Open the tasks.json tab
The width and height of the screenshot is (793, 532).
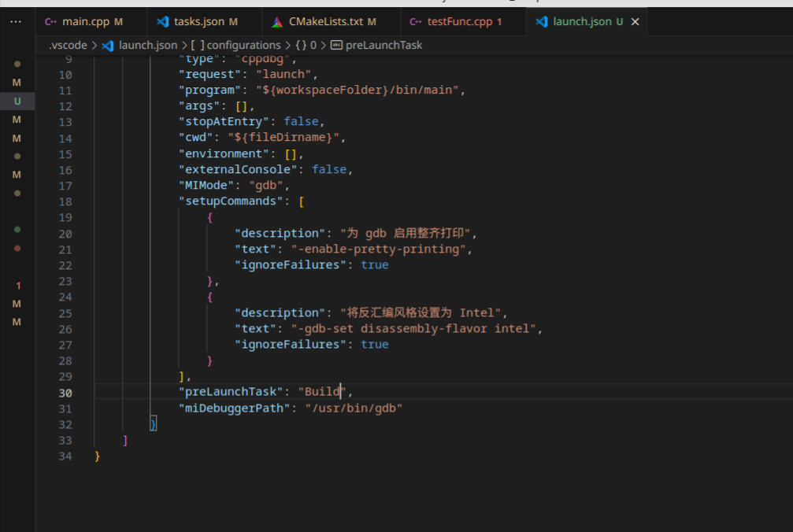click(205, 22)
